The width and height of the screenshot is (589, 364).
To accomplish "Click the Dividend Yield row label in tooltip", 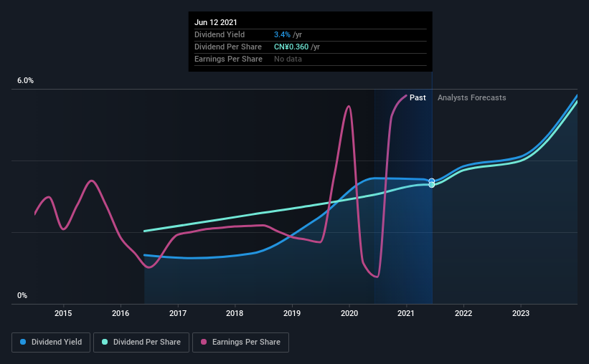I will (220, 34).
